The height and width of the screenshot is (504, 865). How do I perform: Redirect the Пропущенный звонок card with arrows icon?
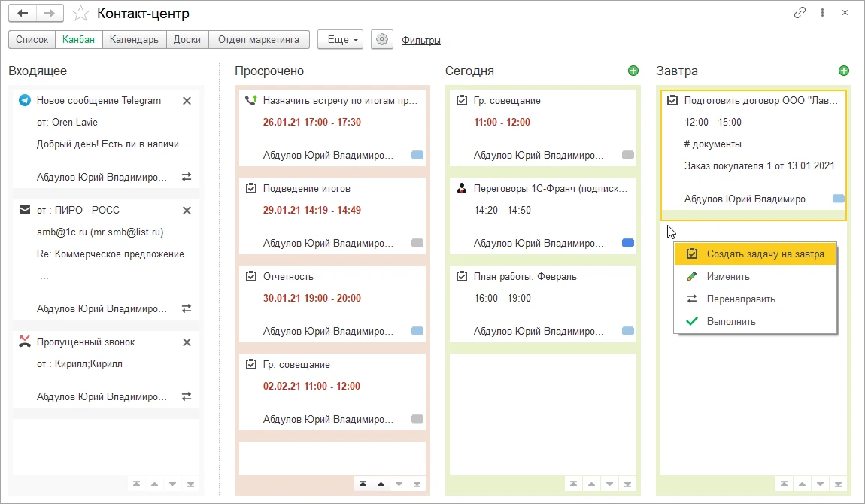(187, 396)
